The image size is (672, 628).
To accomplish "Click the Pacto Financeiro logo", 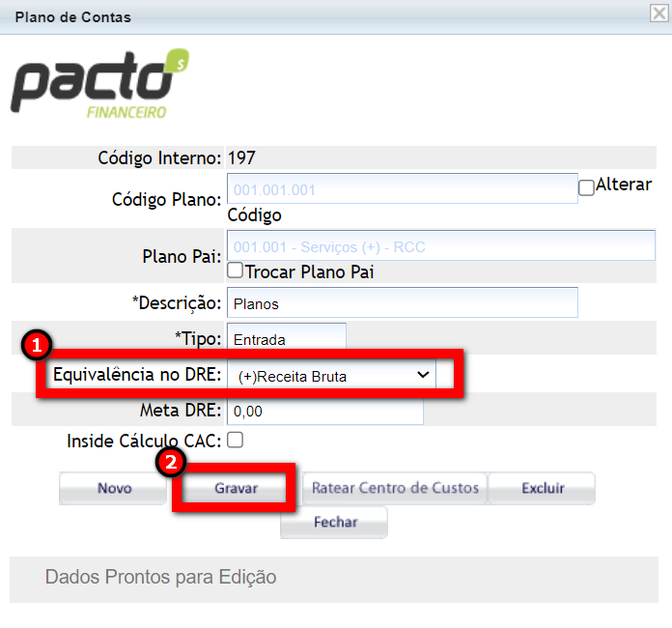I will click(98, 86).
